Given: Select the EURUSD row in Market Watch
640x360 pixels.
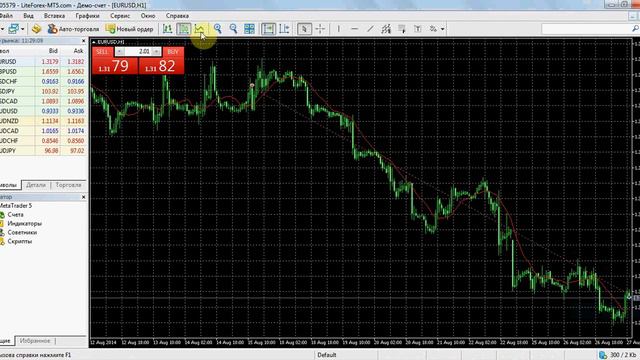Looking at the screenshot, I should (x=43, y=62).
